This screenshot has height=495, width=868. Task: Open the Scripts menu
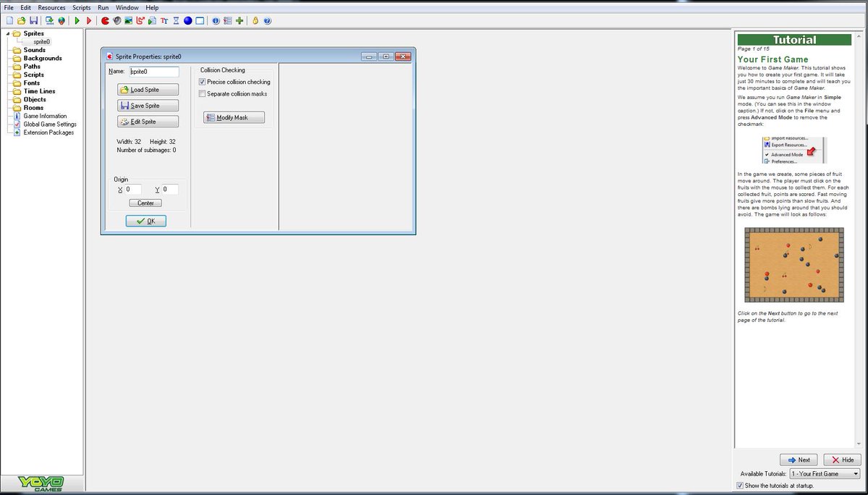82,7
